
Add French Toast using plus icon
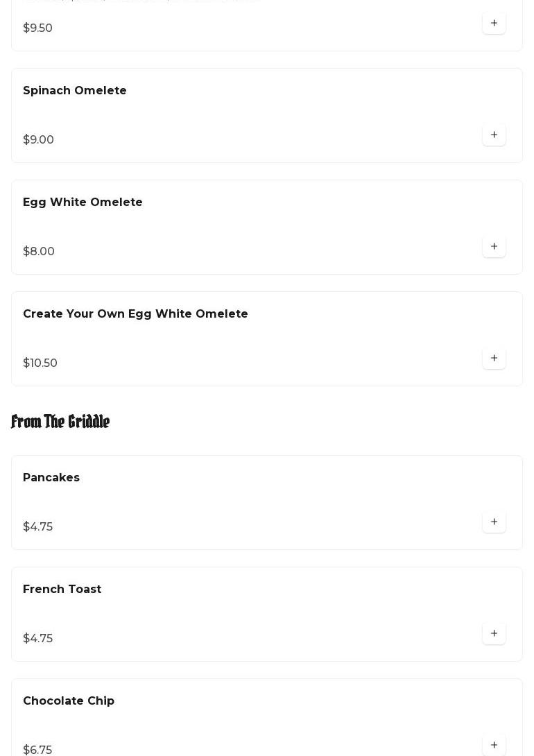494,633
